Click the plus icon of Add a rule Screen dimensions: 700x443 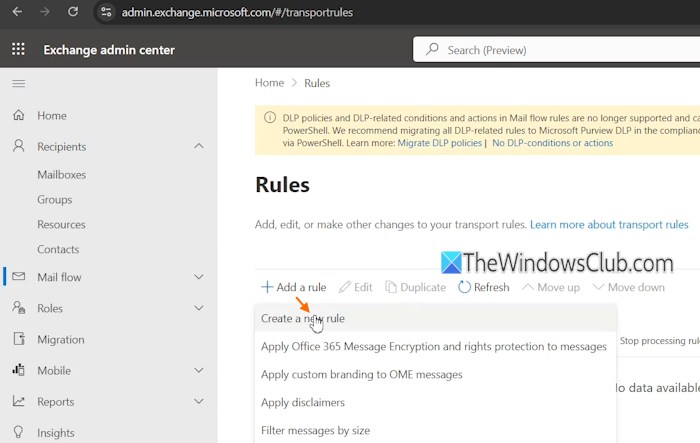267,287
